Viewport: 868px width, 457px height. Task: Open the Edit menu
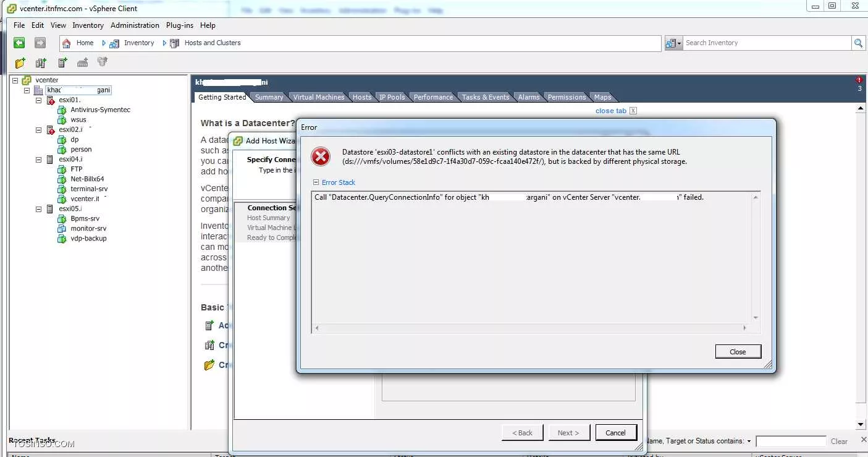pyautogui.click(x=38, y=25)
